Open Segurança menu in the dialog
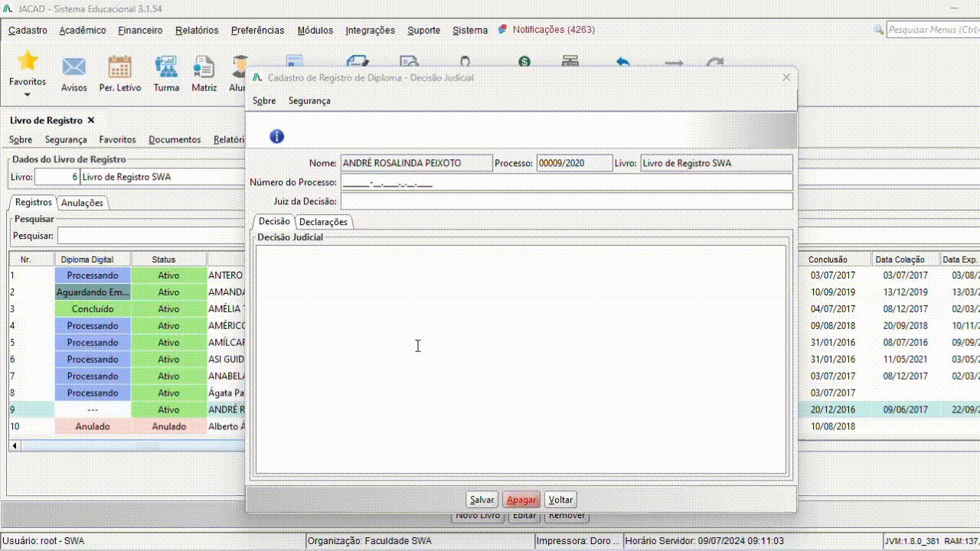The width and height of the screenshot is (980, 551). click(x=309, y=101)
